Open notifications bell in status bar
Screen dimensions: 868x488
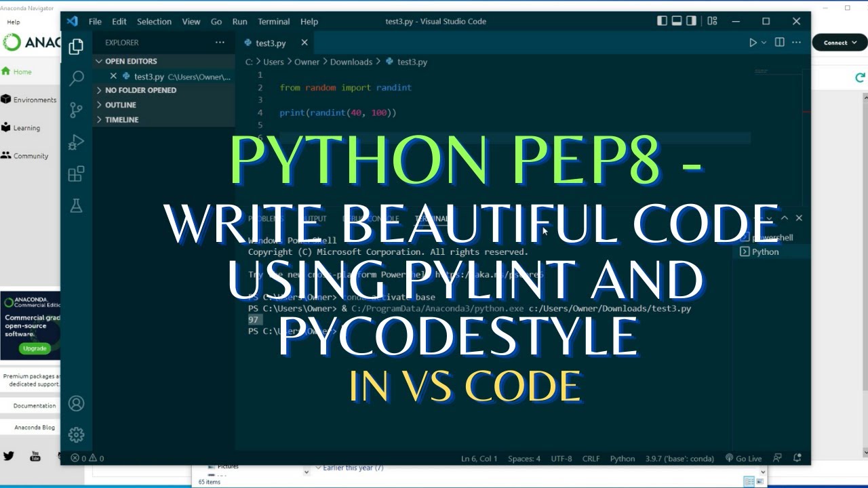pyautogui.click(x=797, y=458)
